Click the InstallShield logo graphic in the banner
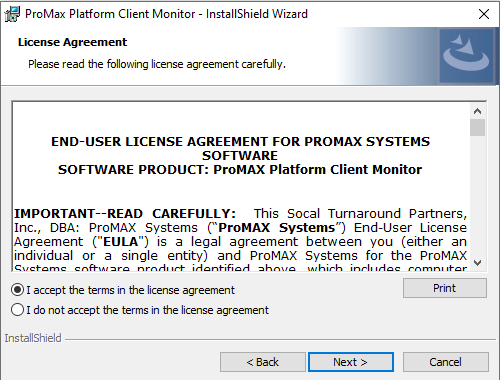 click(x=466, y=55)
